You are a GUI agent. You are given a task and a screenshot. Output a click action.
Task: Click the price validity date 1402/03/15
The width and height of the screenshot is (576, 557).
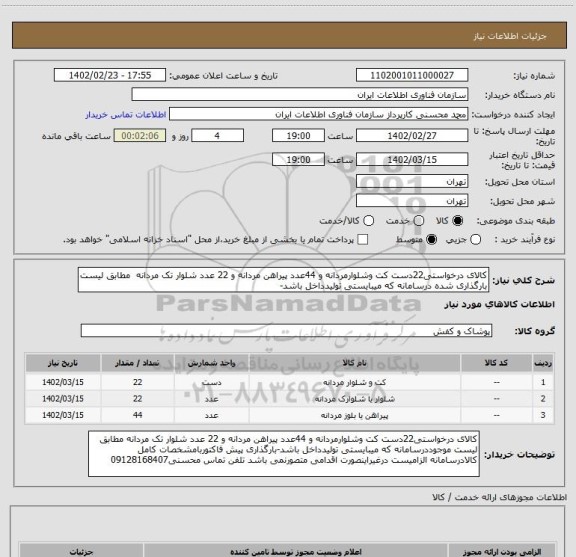[x=412, y=159]
